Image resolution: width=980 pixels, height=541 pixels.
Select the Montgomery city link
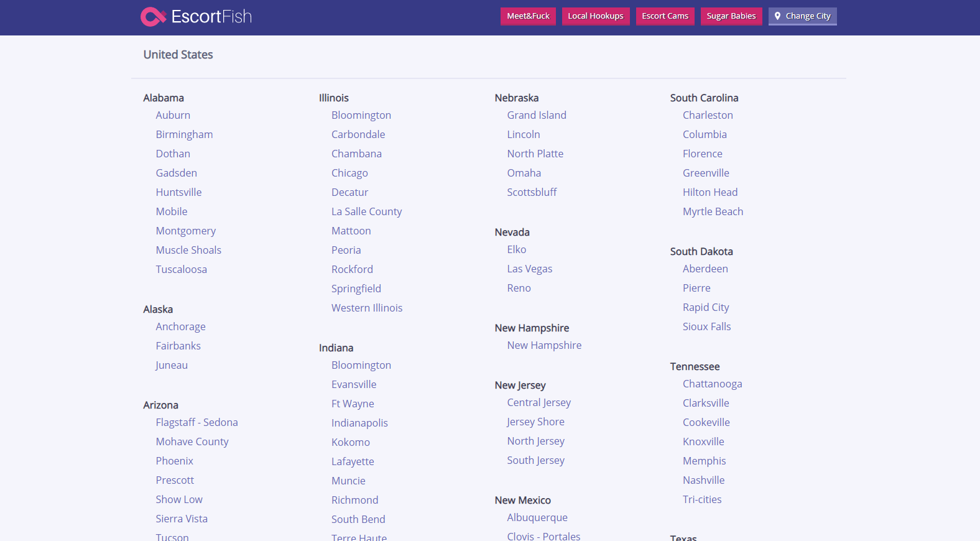185,231
